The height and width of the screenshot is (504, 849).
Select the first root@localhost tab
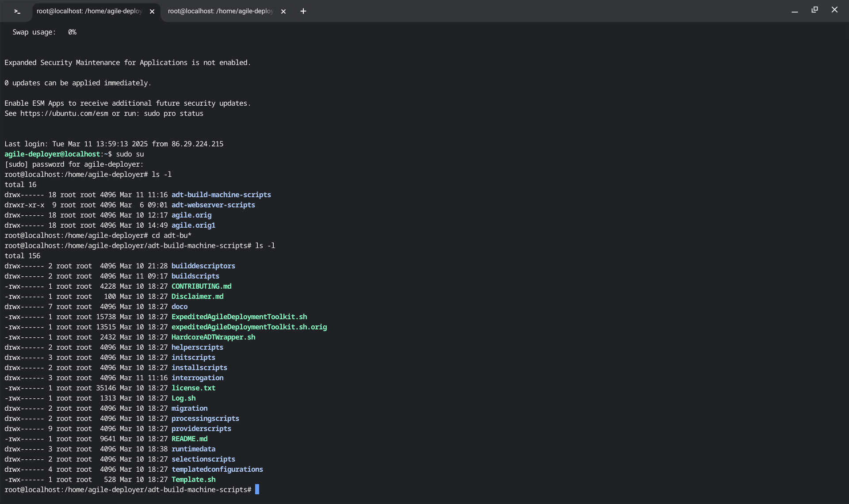89,11
